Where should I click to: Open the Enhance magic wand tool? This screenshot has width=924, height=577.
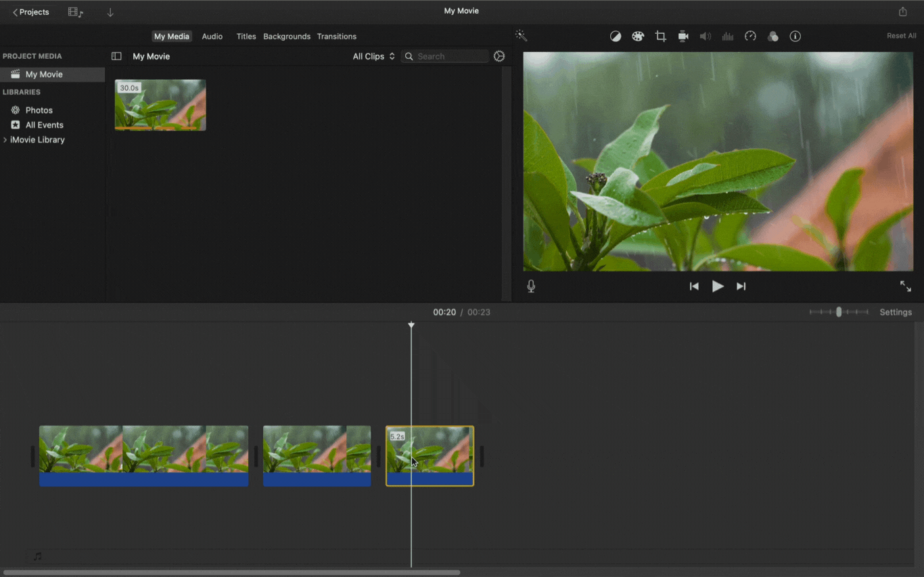point(521,35)
